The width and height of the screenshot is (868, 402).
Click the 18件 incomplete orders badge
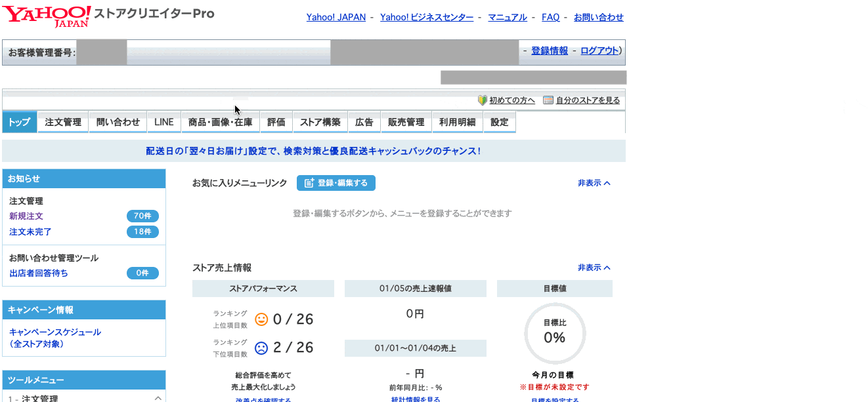(x=142, y=232)
